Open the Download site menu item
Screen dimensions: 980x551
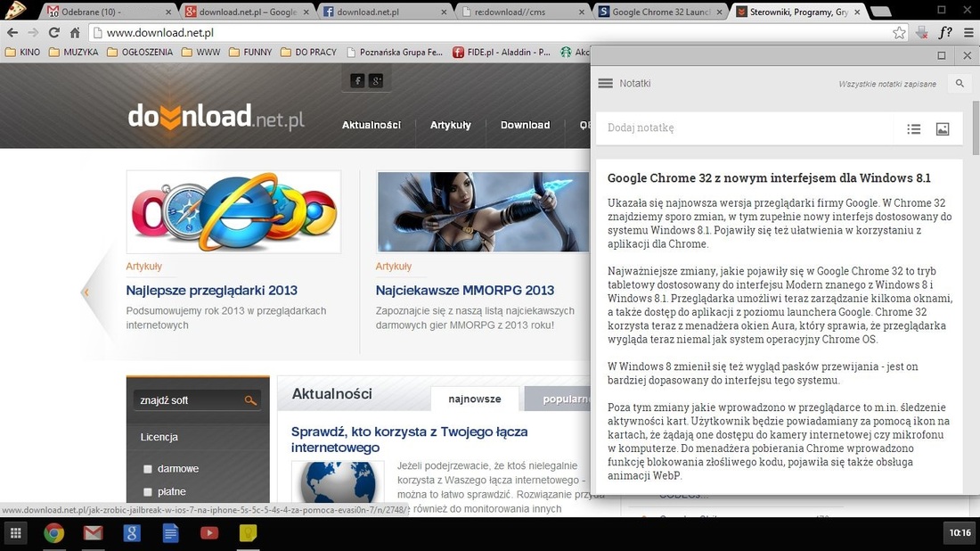[x=525, y=125]
